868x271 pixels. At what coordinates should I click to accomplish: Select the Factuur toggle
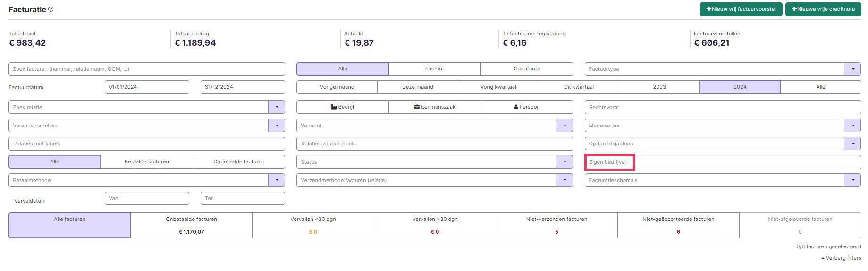(435, 69)
